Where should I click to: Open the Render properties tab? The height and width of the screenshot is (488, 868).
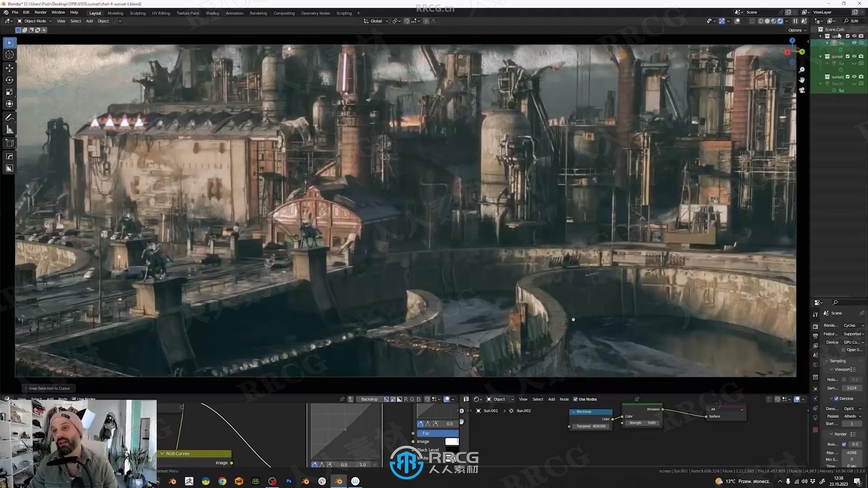815,326
